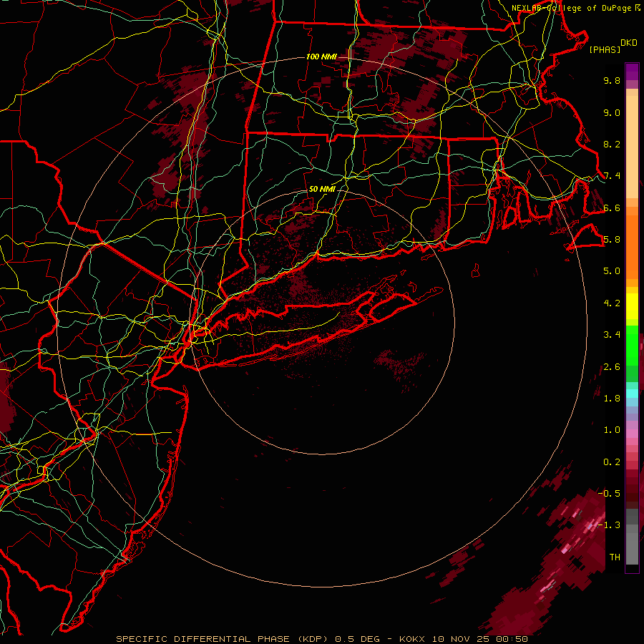Click the yellow segment of the color bar
Image resolution: width=644 pixels, height=644 pixels.
click(632, 306)
